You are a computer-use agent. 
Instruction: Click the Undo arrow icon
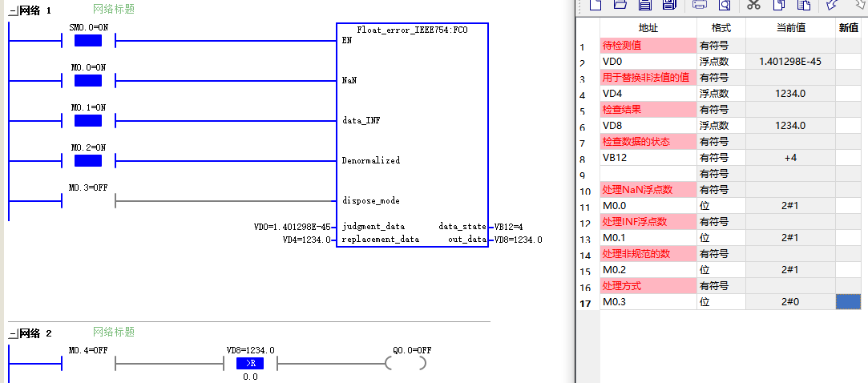coord(831,5)
